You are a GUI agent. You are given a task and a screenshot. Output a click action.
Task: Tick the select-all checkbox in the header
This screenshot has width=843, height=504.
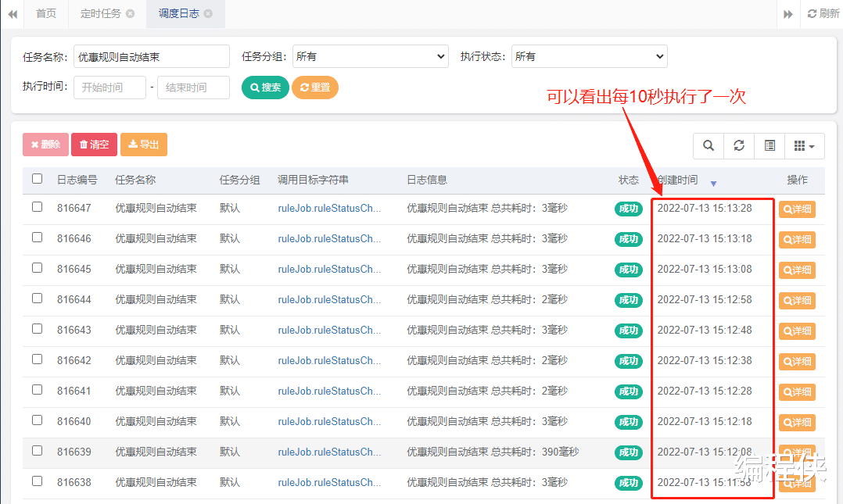click(x=37, y=178)
